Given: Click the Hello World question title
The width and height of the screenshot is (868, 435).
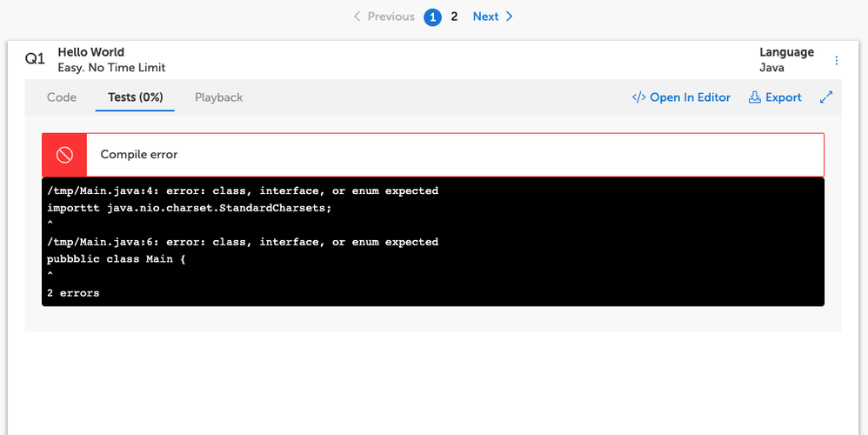Looking at the screenshot, I should point(90,52).
